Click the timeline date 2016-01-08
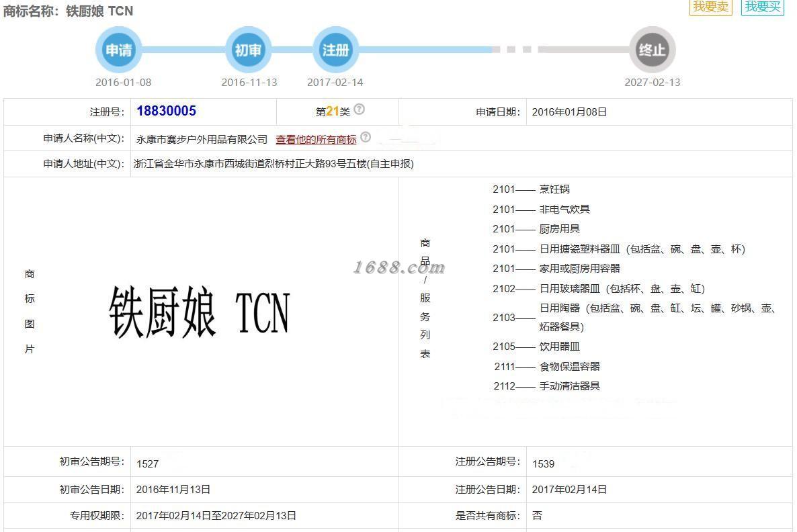The image size is (797, 532). coord(124,83)
